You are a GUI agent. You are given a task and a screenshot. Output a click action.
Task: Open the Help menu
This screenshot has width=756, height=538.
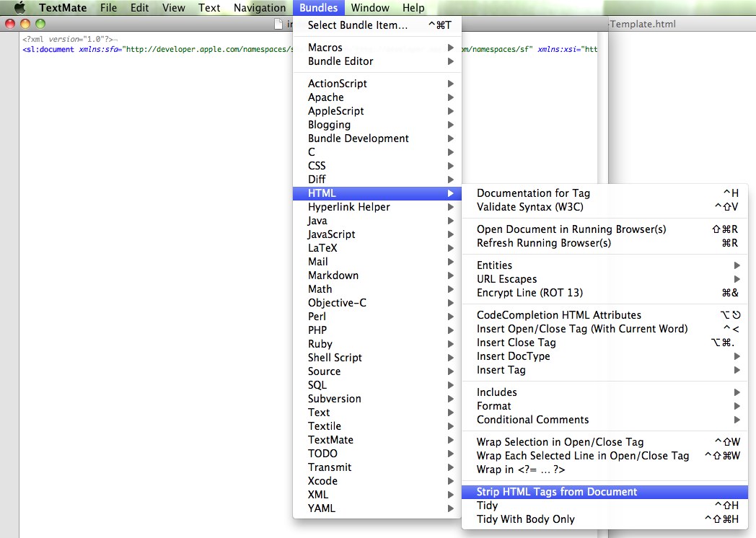click(x=413, y=8)
